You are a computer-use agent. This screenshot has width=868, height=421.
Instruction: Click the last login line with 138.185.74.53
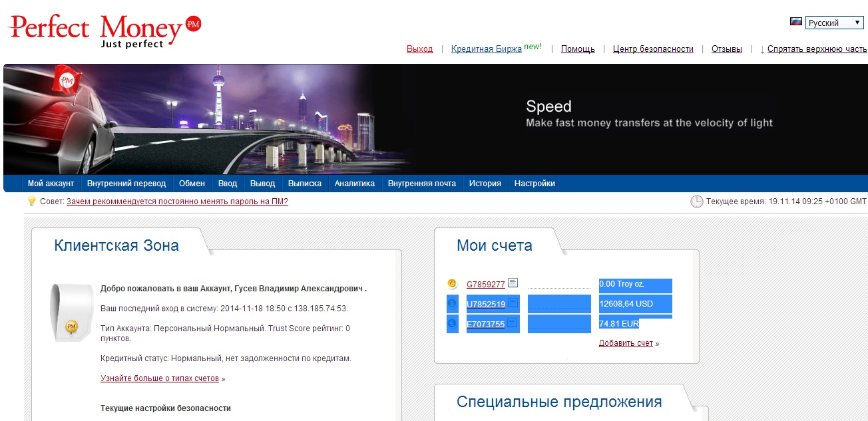tap(224, 309)
